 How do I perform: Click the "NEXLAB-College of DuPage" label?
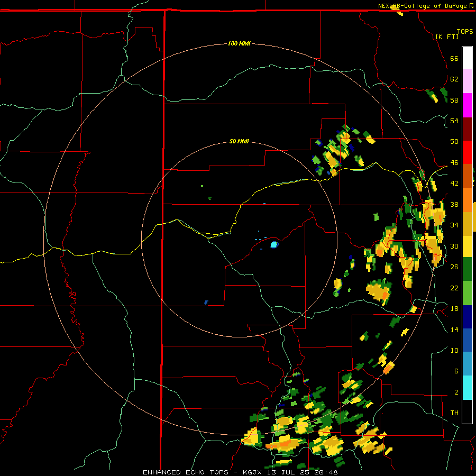pos(423,6)
